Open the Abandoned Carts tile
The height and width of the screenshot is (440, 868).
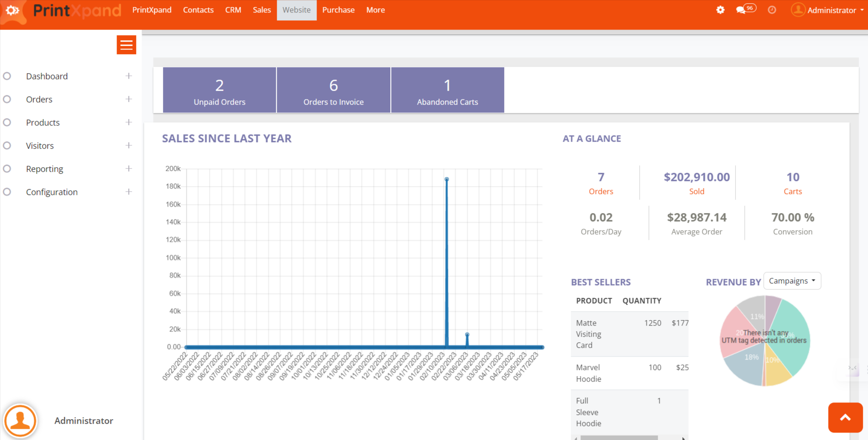(447, 90)
